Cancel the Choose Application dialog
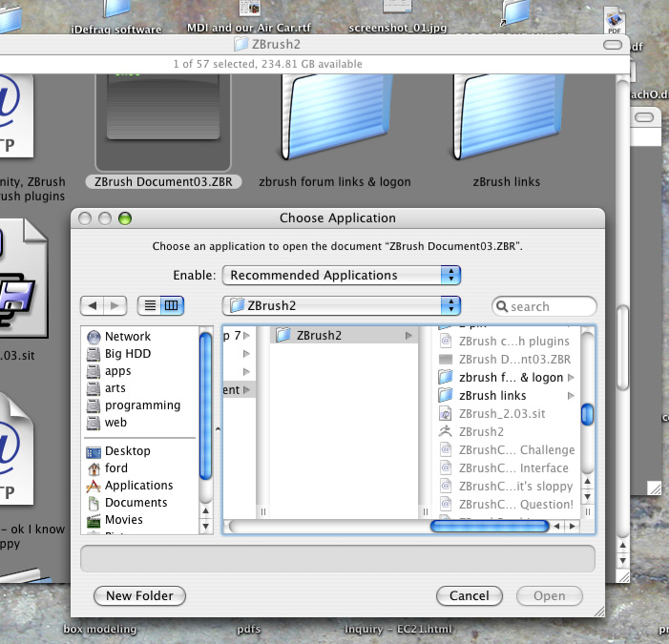 pyautogui.click(x=470, y=595)
